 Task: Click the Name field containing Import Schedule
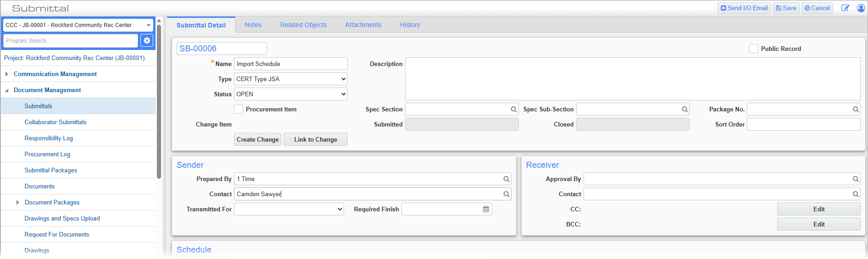291,64
